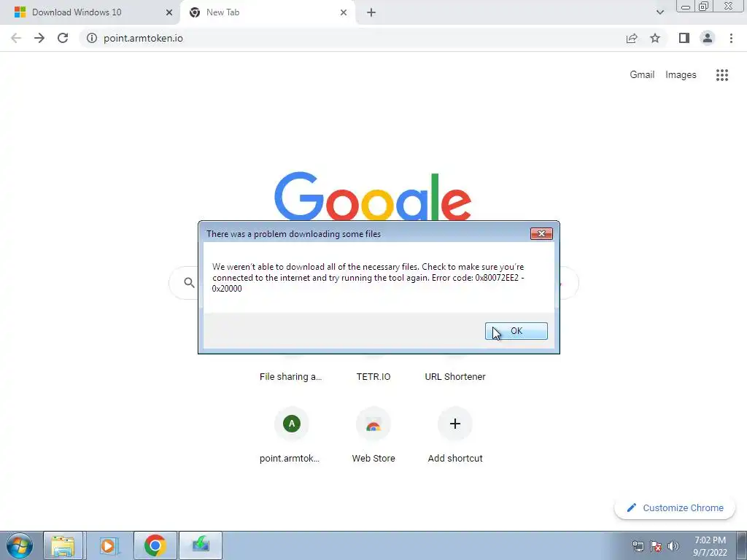Open the volume speaker icon
The image size is (747, 560).
[x=673, y=546]
